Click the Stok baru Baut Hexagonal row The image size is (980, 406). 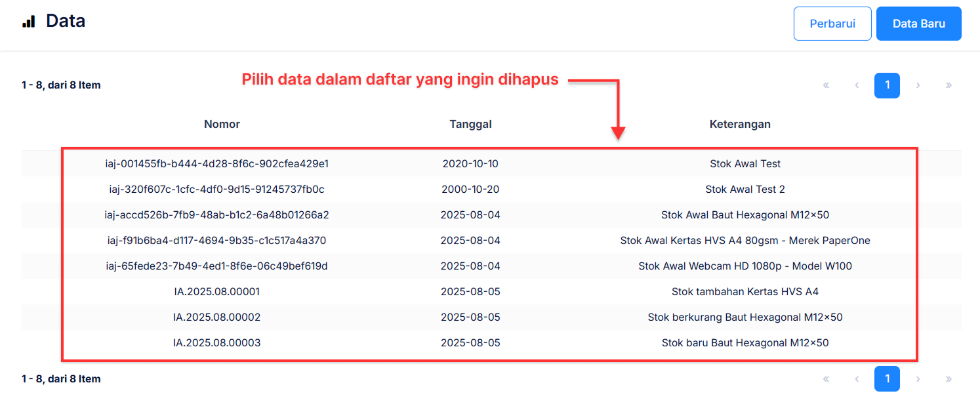point(745,343)
